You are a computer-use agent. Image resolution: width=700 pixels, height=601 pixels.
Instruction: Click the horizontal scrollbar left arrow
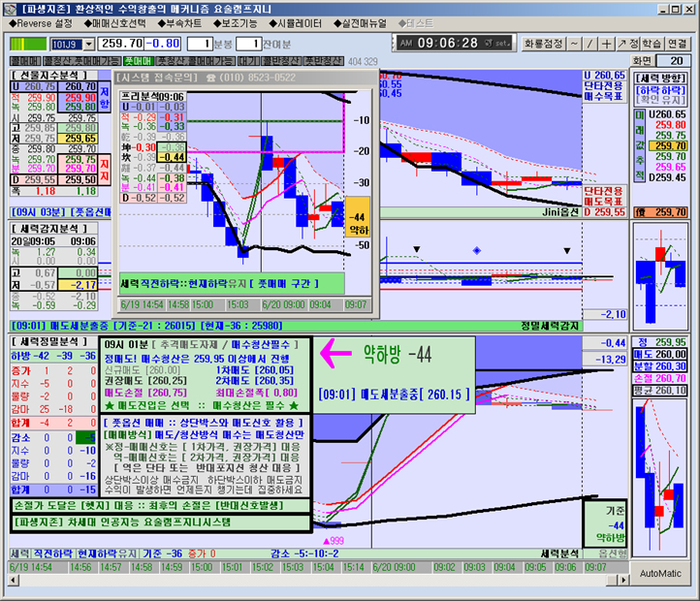click(x=14, y=580)
